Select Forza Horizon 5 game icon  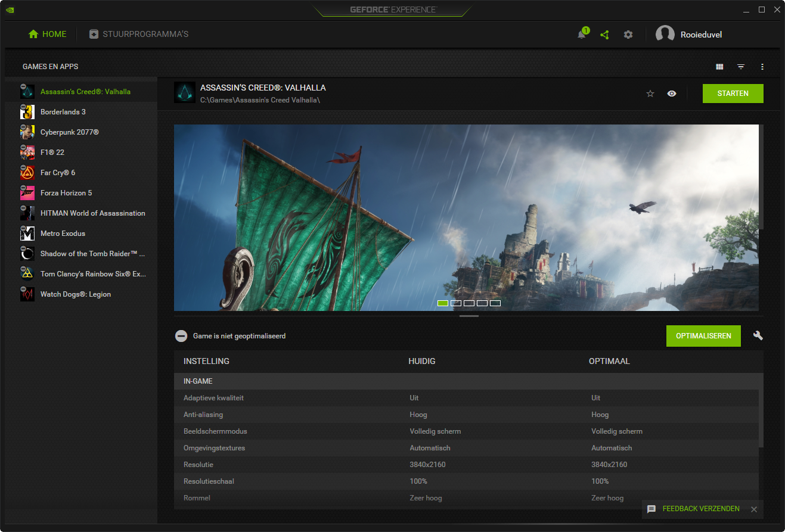27,193
